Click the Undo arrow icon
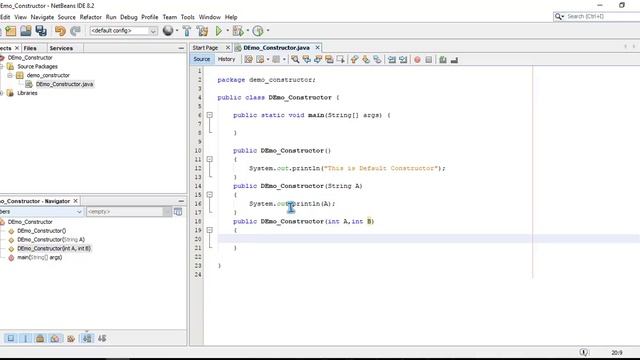The height and width of the screenshot is (360, 640). pos(60,31)
